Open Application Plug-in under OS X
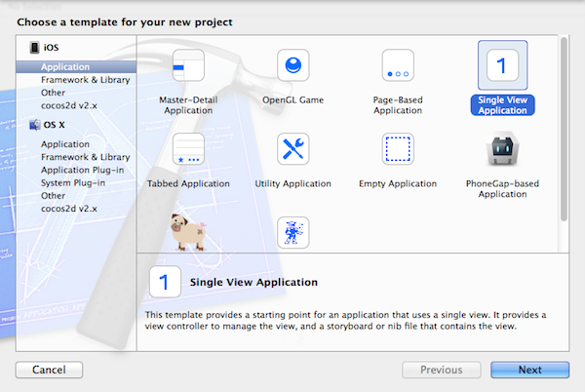Screen dimensions: 585x392 tap(85, 170)
